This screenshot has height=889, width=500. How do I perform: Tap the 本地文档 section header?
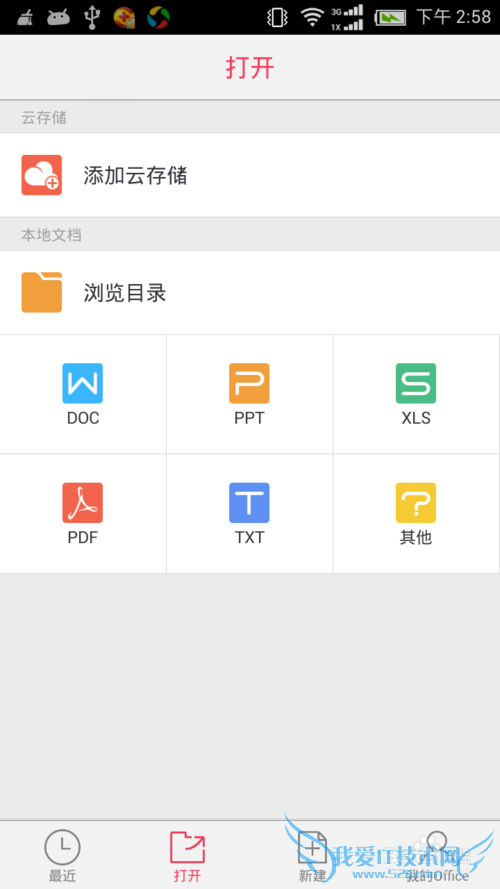[x=52, y=235]
